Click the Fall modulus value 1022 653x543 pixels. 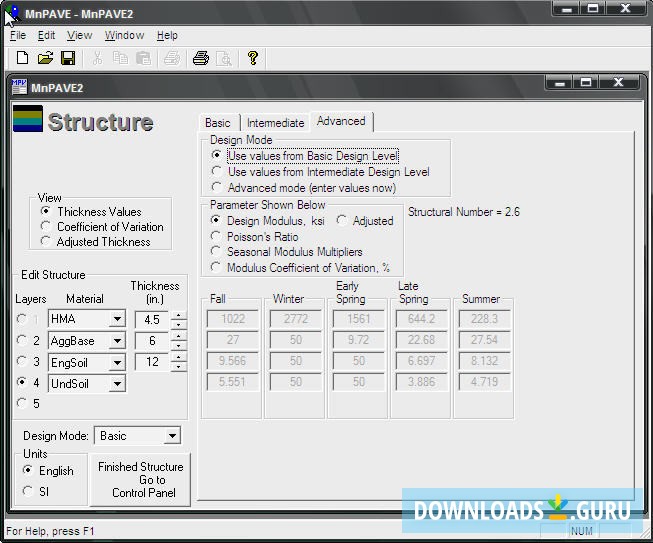[x=232, y=319]
